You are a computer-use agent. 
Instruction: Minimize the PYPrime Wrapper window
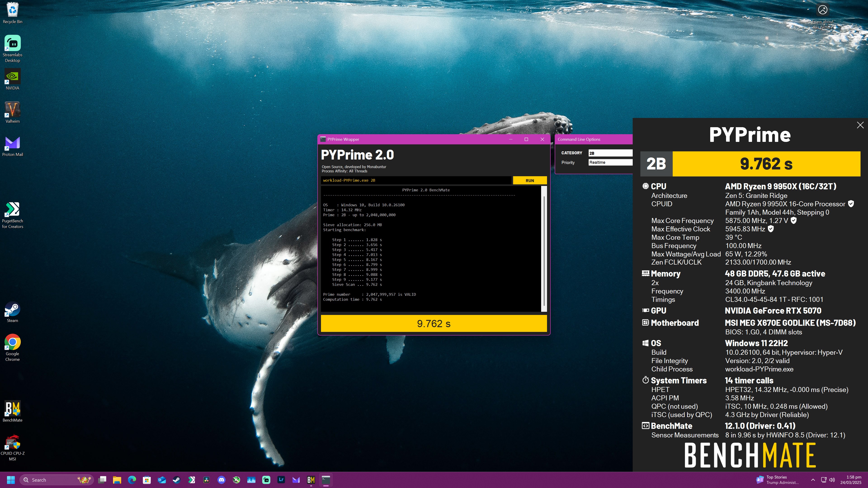click(x=510, y=139)
